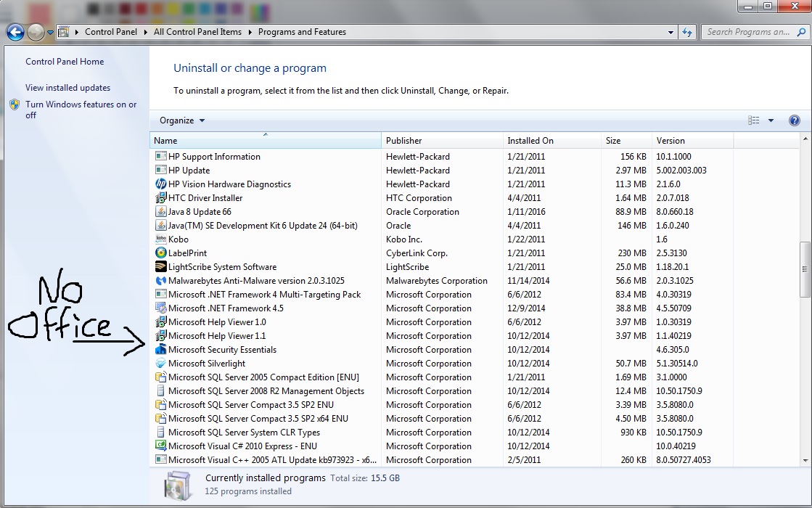Expand the view options dropdown arrow
The image size is (812, 508).
click(x=771, y=120)
